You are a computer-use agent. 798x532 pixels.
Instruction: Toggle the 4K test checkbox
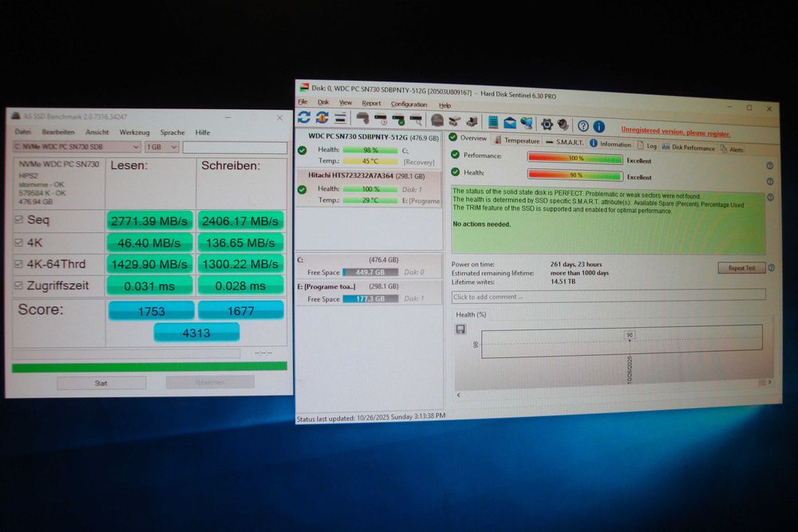(x=19, y=242)
